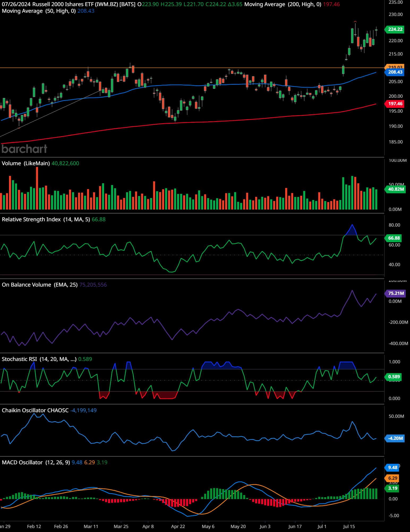Click the orange 6.29 MACD signal tag
The height and width of the screenshot is (532, 410).
tap(392, 478)
